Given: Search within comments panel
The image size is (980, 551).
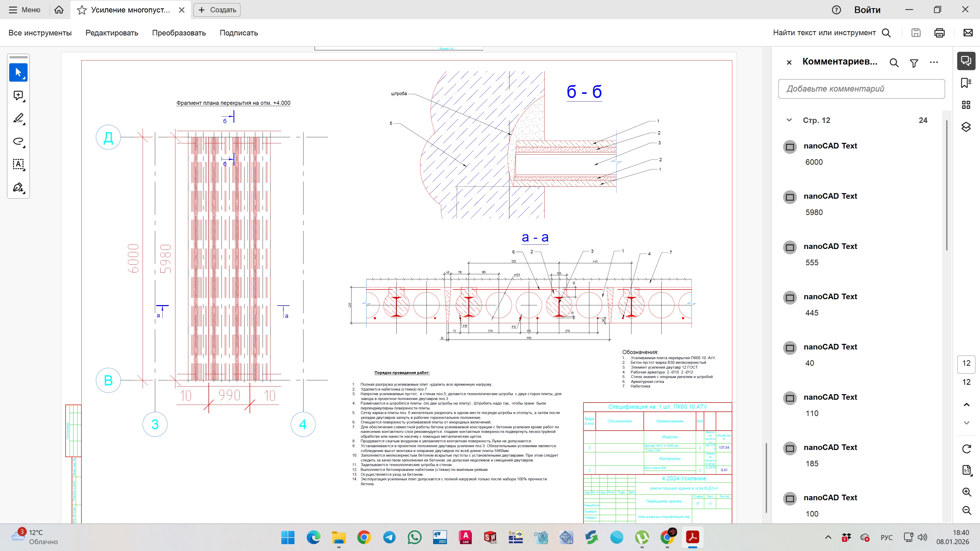Looking at the screenshot, I should point(894,63).
